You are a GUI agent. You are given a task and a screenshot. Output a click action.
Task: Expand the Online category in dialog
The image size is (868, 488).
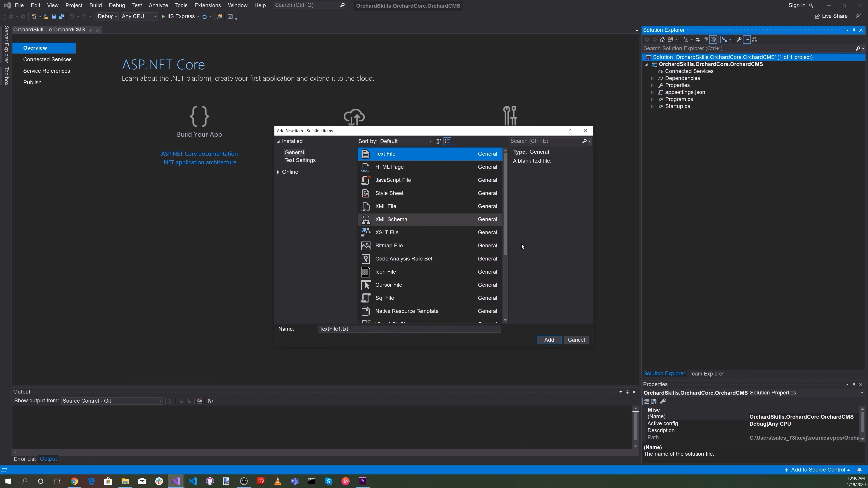click(278, 172)
